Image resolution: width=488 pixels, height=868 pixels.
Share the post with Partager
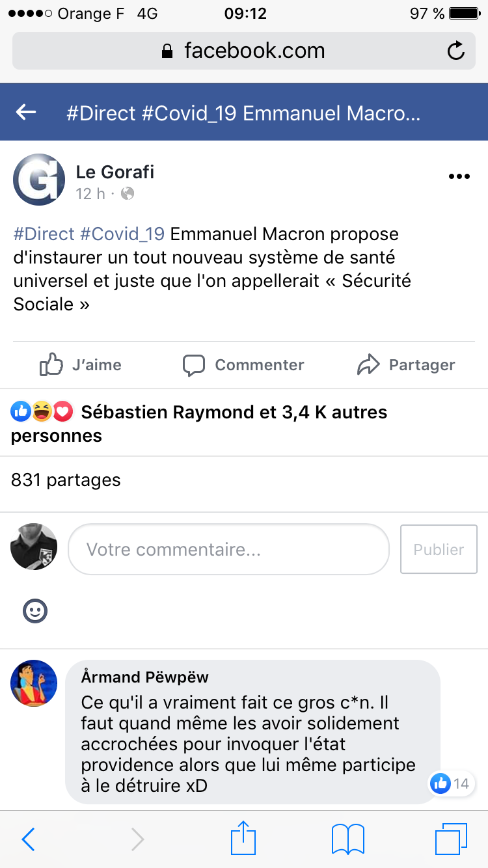[x=406, y=365]
